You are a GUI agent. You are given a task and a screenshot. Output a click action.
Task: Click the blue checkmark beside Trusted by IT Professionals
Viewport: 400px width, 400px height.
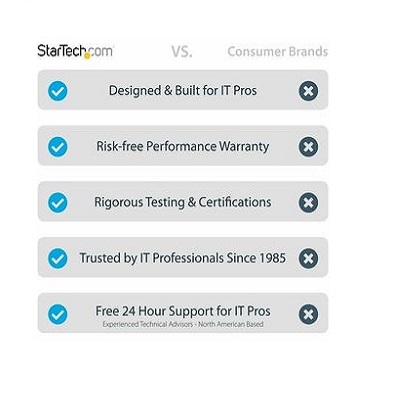click(58, 258)
